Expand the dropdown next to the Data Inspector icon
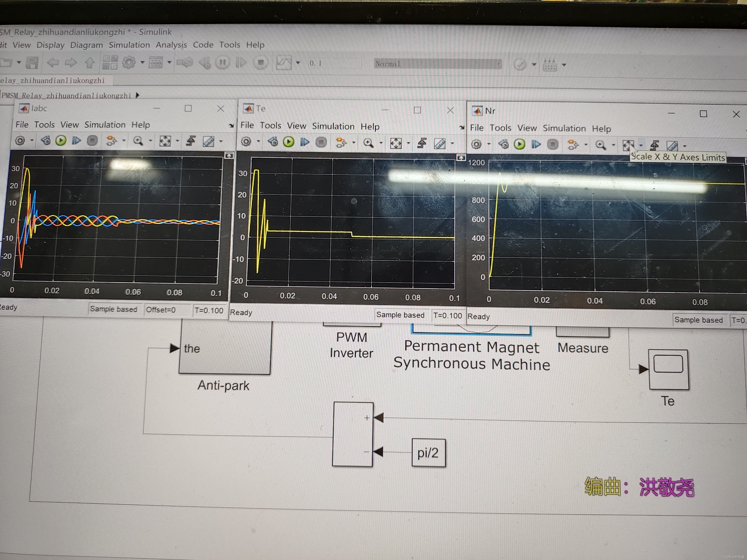The height and width of the screenshot is (560, 747). 298,63
